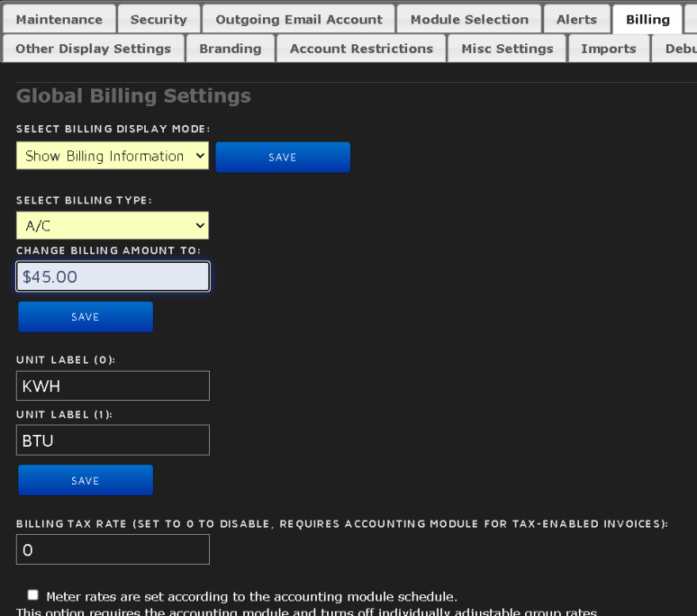Open the A/C billing type dropdown

pyautogui.click(x=113, y=226)
